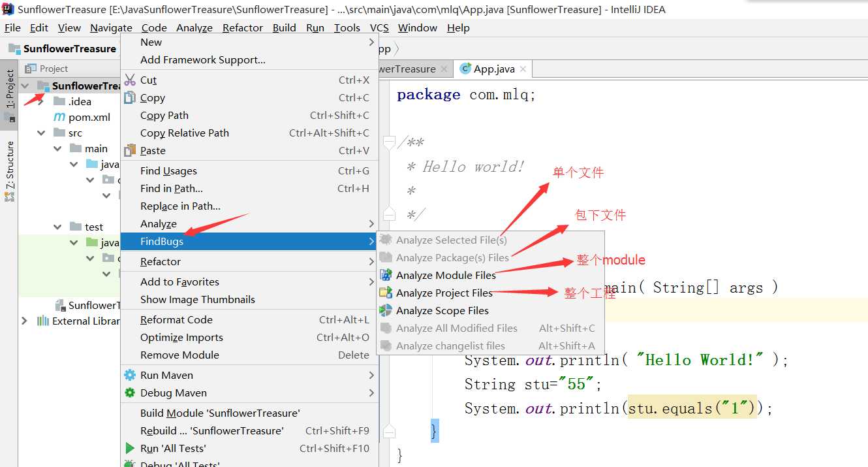Open the New submenu arrow
This screenshot has width=868, height=467.
(371, 42)
